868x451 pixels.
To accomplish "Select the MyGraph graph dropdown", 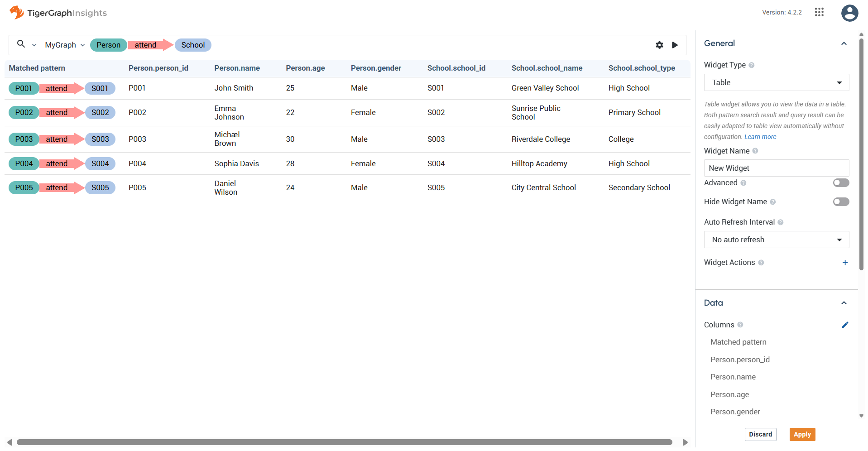I will click(65, 45).
